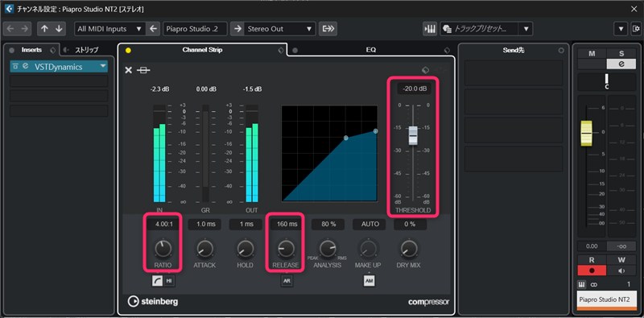Click the input routing left-arrow icon
The width and height of the screenshot is (644, 318).
pyautogui.click(x=153, y=29)
